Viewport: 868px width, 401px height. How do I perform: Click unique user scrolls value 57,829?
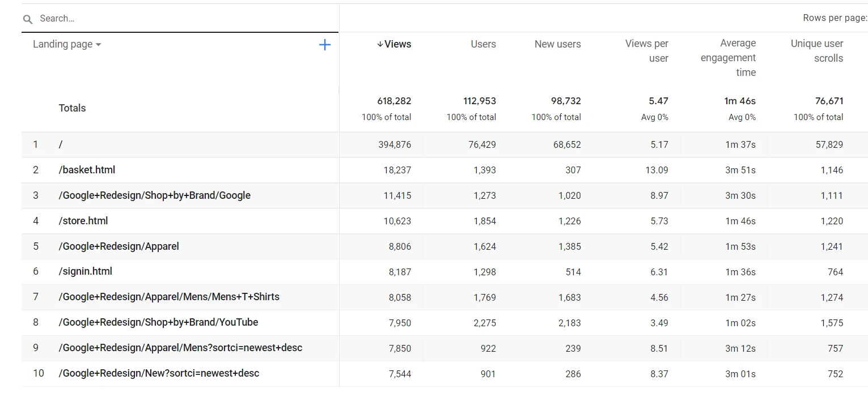[829, 145]
